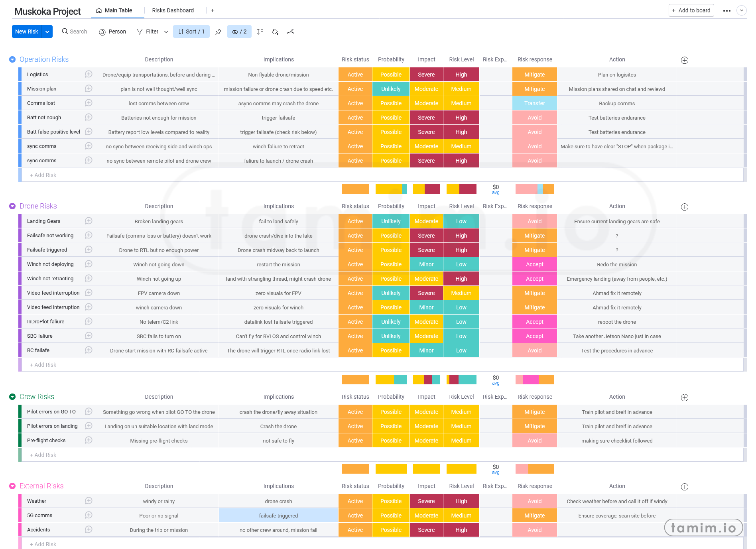Viewport: 756px width, 549px height.
Task: Click the Drone Risks Risk Level column header
Action: 461,206
